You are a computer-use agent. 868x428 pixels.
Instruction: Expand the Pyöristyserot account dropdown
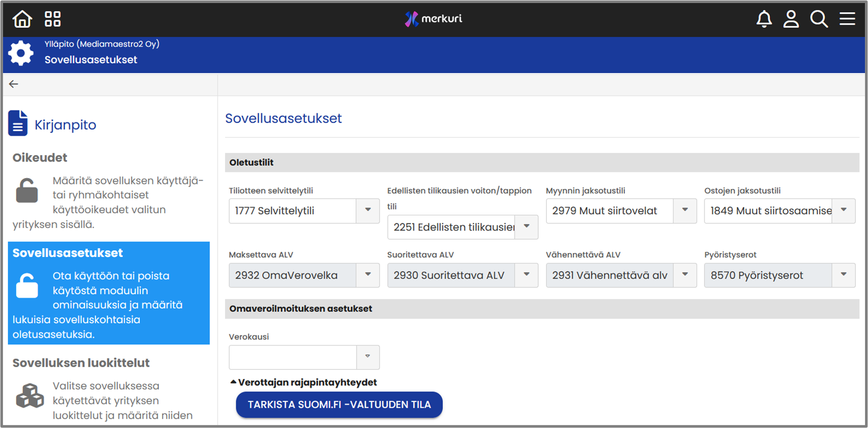[843, 275]
